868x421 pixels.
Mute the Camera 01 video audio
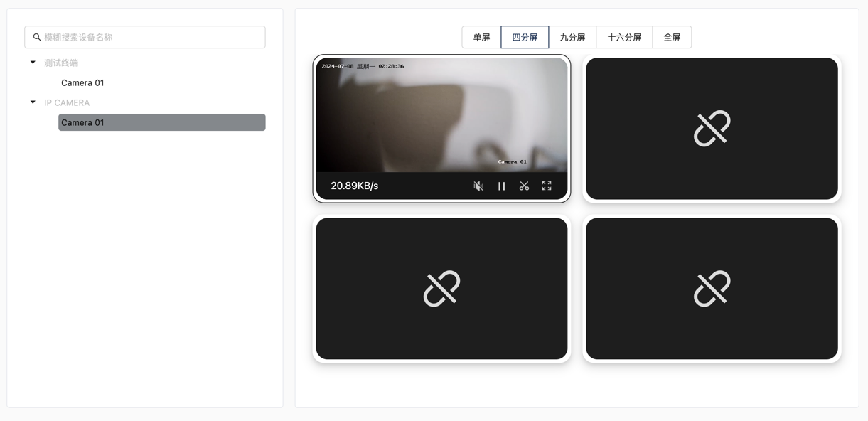tap(478, 186)
